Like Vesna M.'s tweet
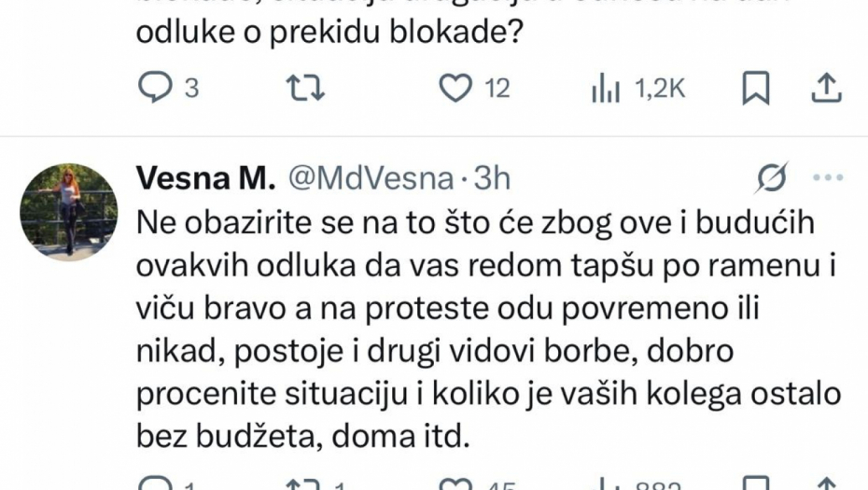The width and height of the screenshot is (868, 490). click(x=454, y=483)
